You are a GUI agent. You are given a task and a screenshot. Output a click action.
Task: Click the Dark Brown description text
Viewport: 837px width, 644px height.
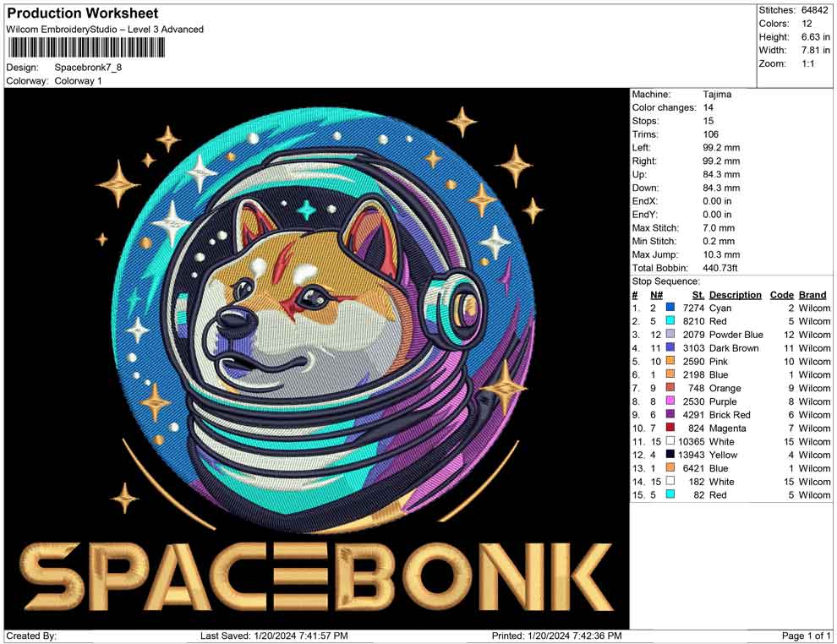click(734, 348)
